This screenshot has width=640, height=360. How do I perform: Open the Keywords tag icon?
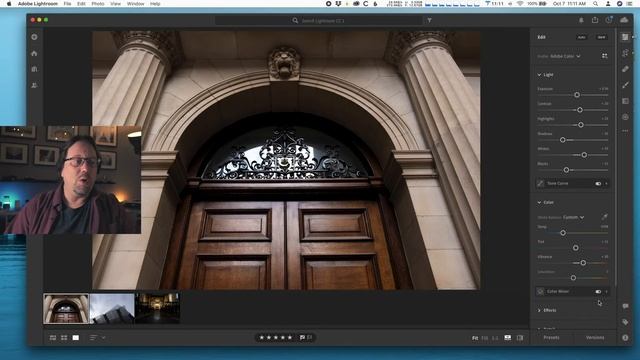[x=625, y=322]
